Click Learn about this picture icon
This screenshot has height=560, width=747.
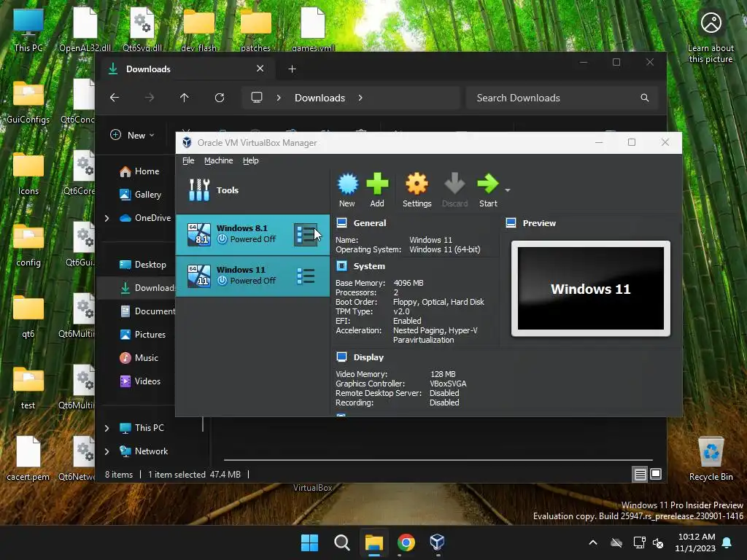click(711, 36)
